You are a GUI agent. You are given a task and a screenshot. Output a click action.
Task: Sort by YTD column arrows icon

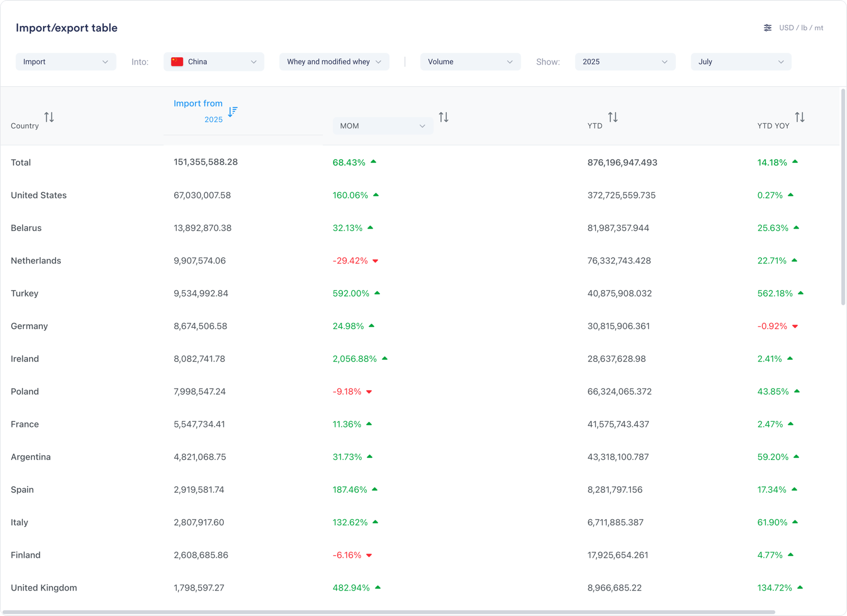pos(612,117)
